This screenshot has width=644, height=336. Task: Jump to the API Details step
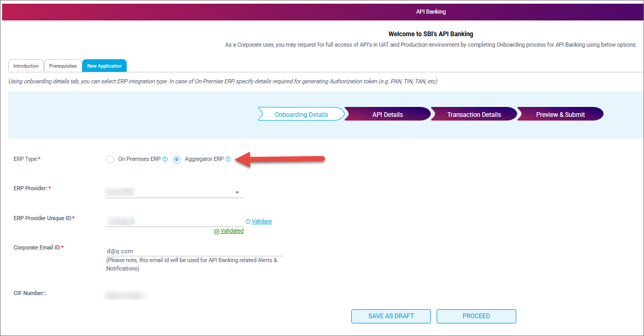[x=387, y=114]
